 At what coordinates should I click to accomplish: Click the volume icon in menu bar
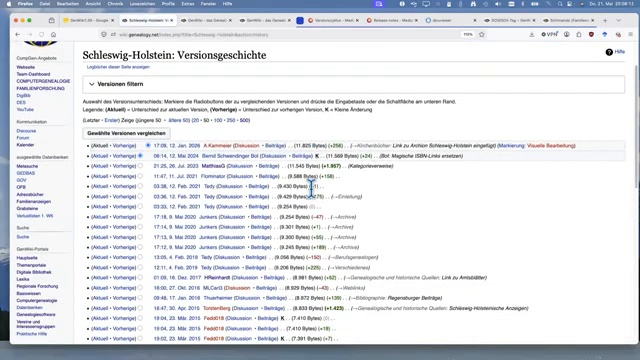[498, 4]
